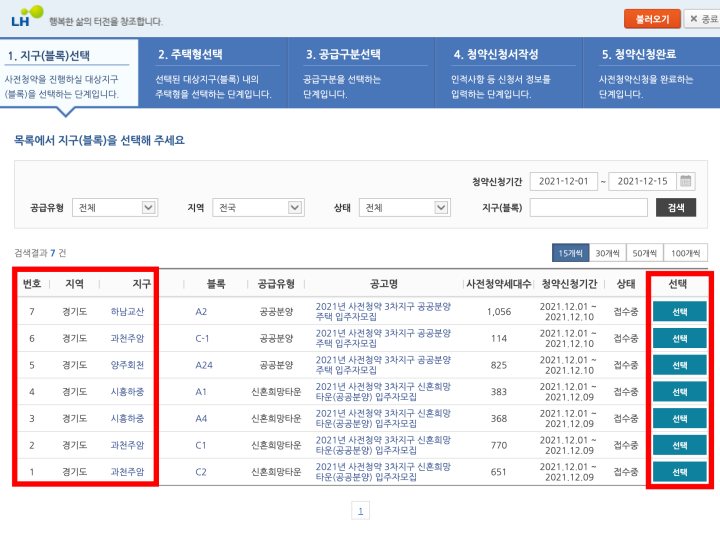720x535 pixels.
Task: Click the end date field 2021-12-15
Action: tap(642, 181)
